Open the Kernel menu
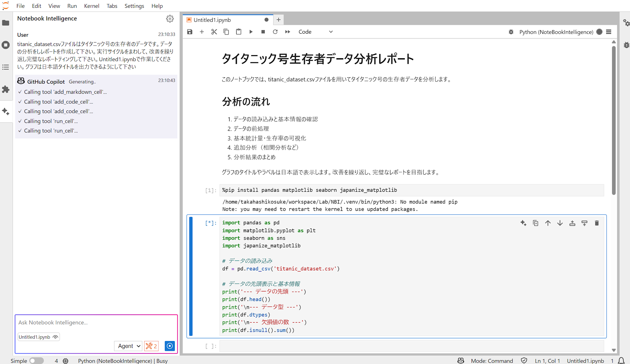The image size is (630, 364). coord(92,6)
